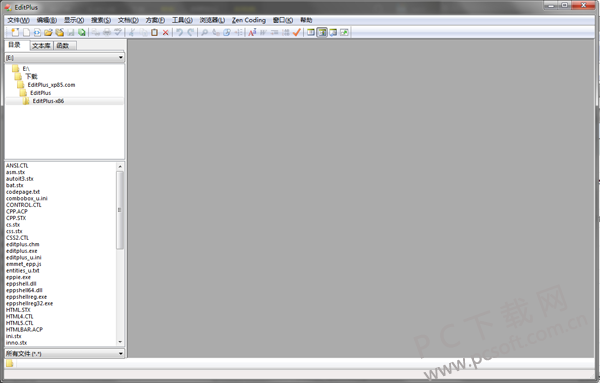
Task: Open the 工具 menu
Action: [182, 20]
